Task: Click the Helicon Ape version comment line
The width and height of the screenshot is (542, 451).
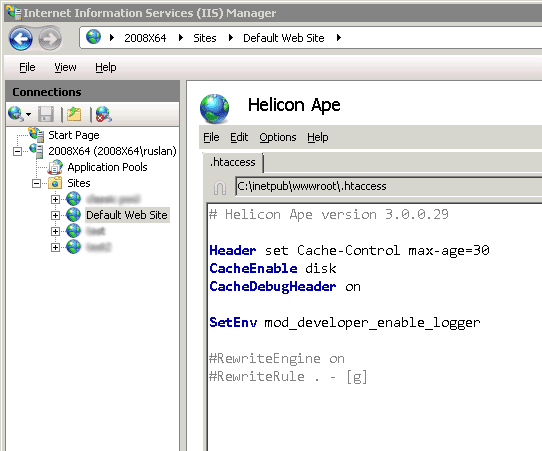Action: point(329,214)
